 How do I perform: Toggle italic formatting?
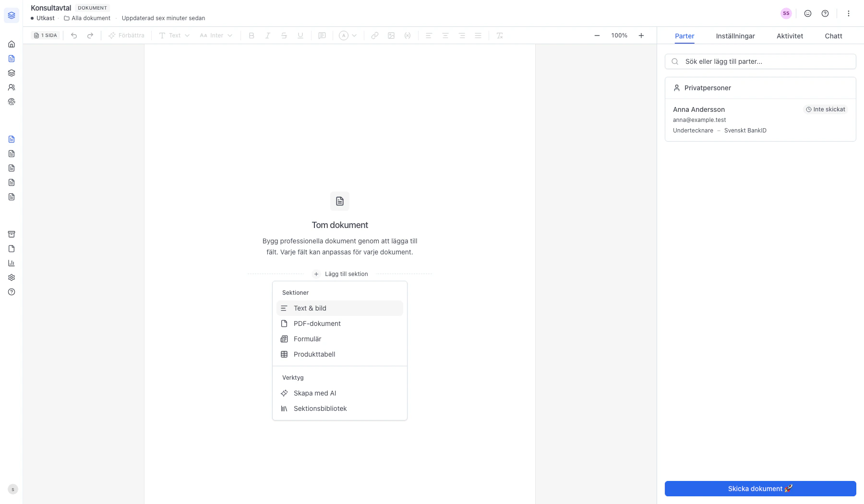[268, 36]
